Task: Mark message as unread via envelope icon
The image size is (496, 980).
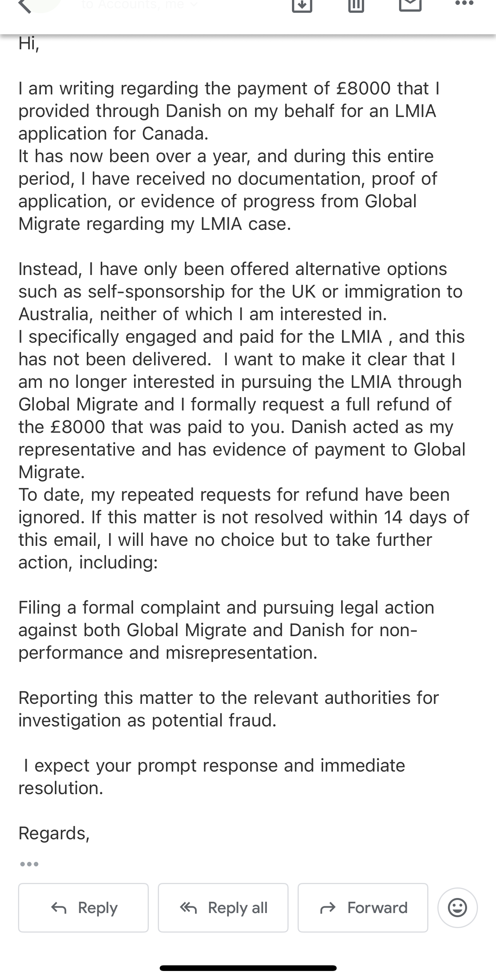Action: [x=410, y=5]
